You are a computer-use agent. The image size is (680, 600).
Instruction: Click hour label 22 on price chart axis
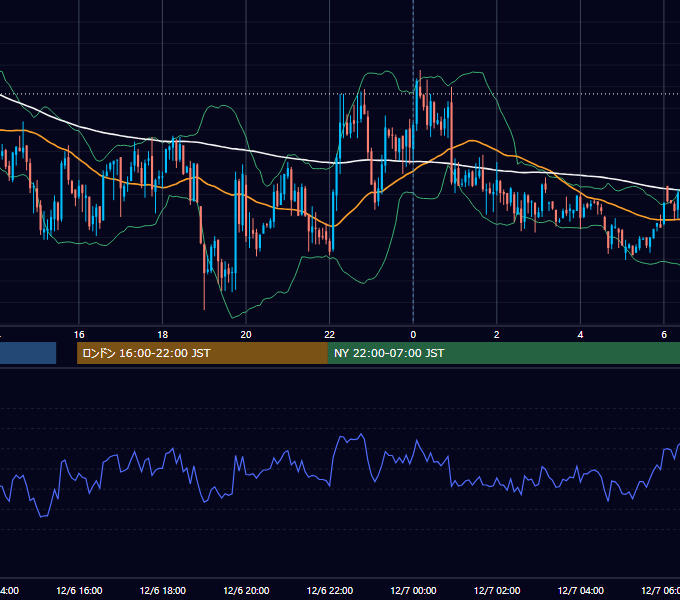point(330,335)
